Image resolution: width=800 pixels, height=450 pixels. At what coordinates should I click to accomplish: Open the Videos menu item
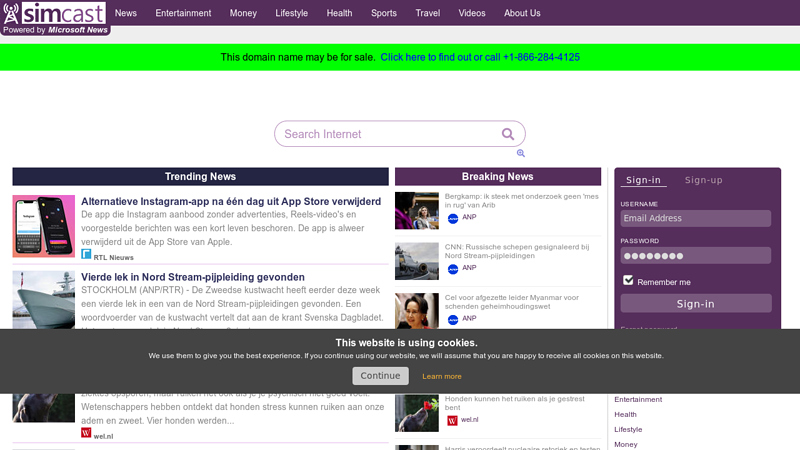(471, 13)
